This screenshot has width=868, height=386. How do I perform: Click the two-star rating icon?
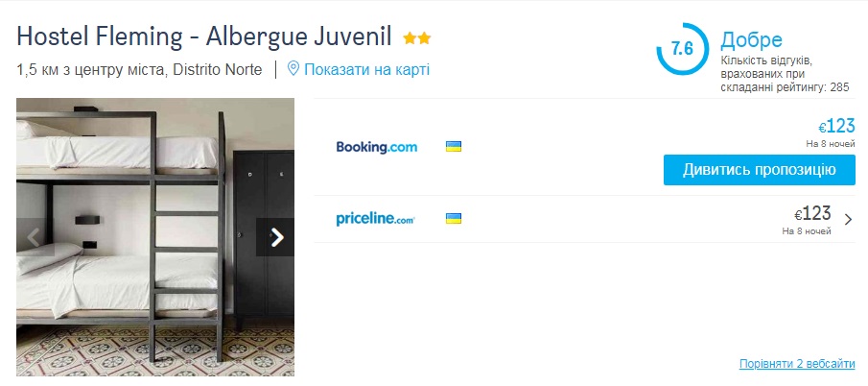tap(417, 38)
